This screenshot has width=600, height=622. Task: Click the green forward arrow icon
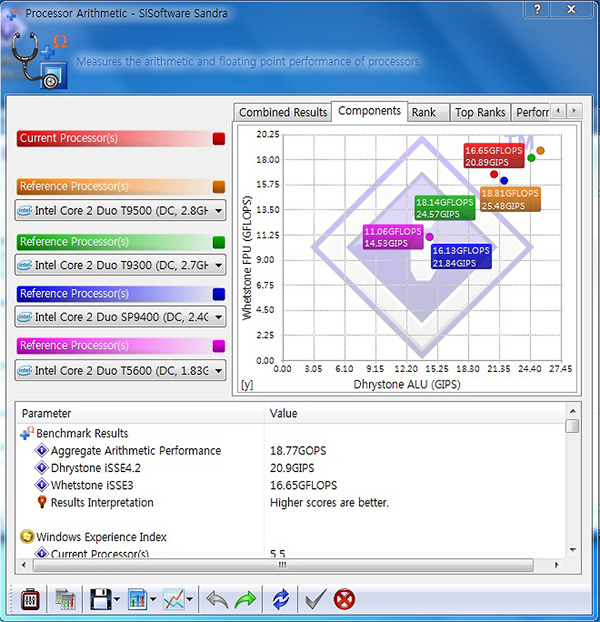tap(245, 599)
